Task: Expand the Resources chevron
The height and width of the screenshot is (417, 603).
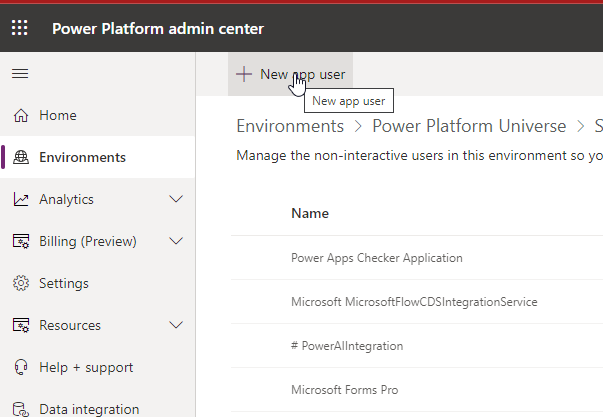Action: (x=176, y=325)
